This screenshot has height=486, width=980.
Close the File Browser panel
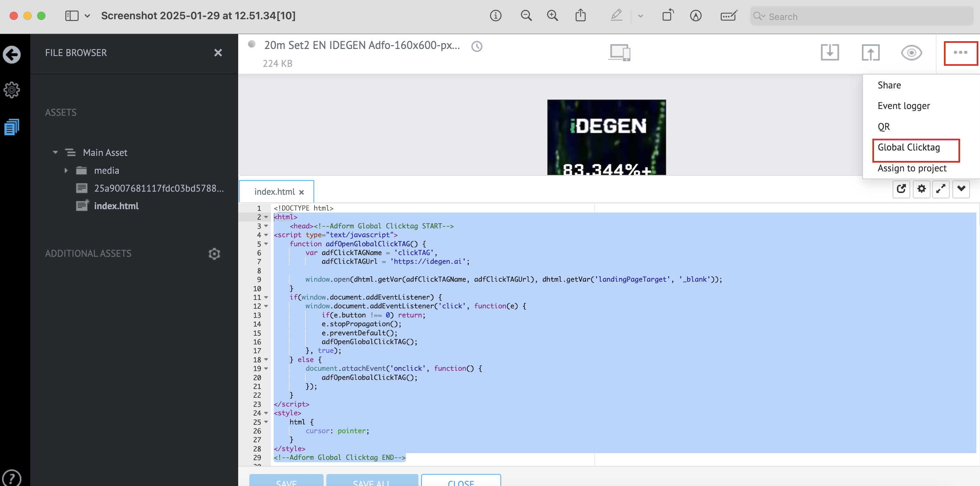pyautogui.click(x=218, y=53)
